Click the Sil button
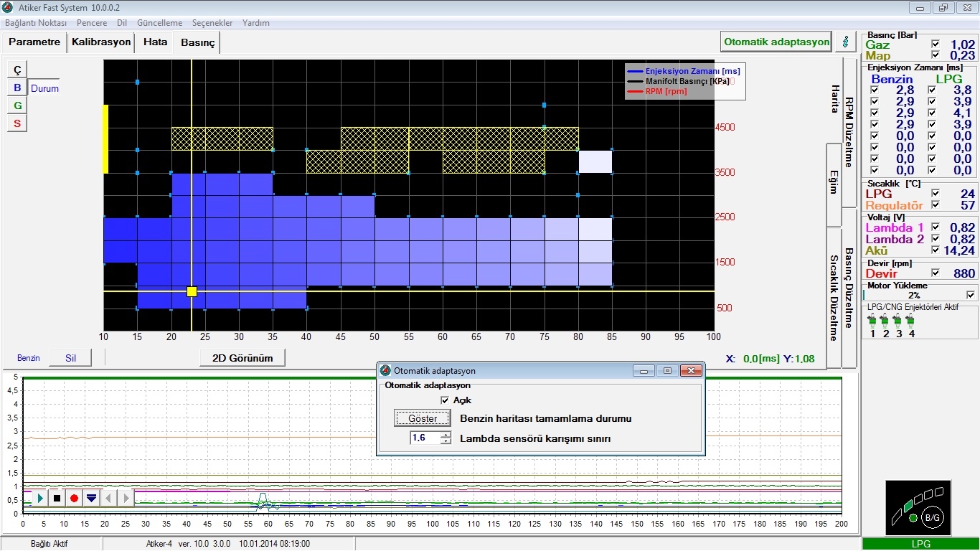 [70, 358]
